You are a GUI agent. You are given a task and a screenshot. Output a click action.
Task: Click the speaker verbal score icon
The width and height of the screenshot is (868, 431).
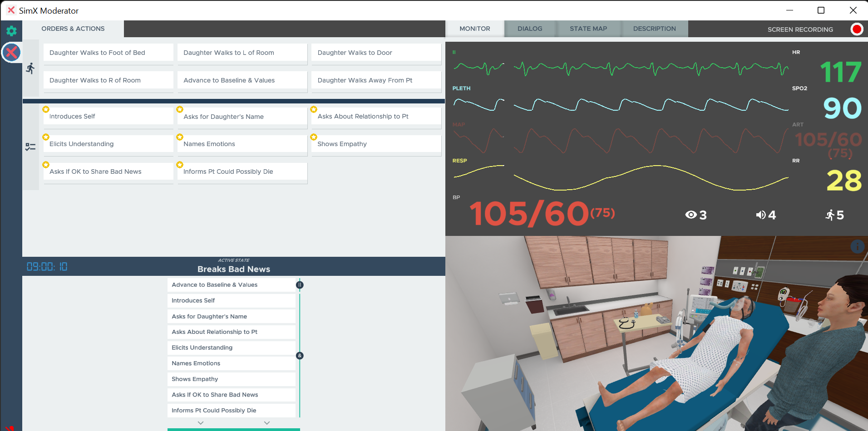760,215
